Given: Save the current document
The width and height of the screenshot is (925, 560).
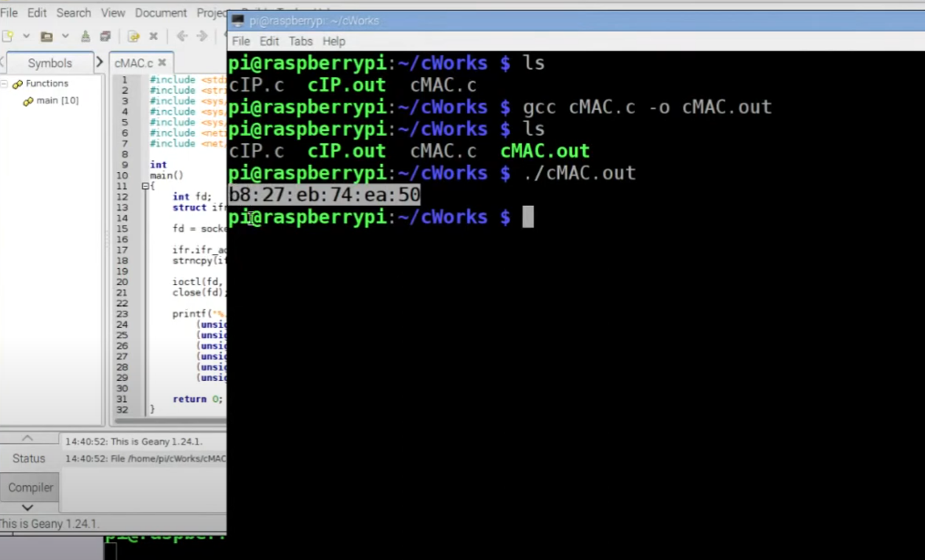Looking at the screenshot, I should point(85,36).
